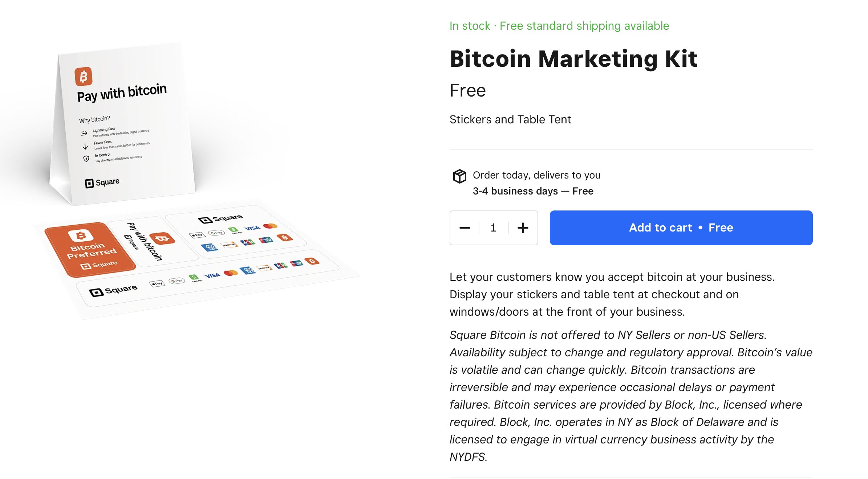This screenshot has height=479, width=868.
Task: Click the delivery package box icon
Action: (459, 176)
